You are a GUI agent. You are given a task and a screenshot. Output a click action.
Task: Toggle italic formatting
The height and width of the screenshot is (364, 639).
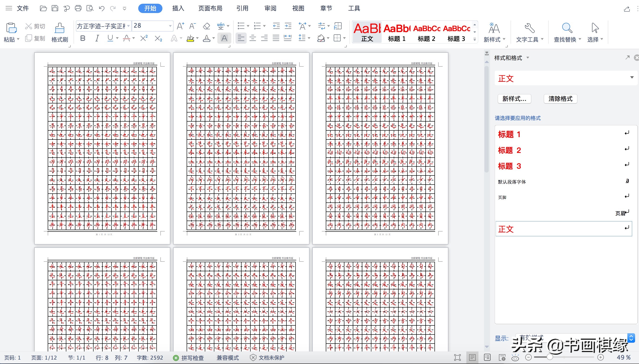[x=97, y=38]
